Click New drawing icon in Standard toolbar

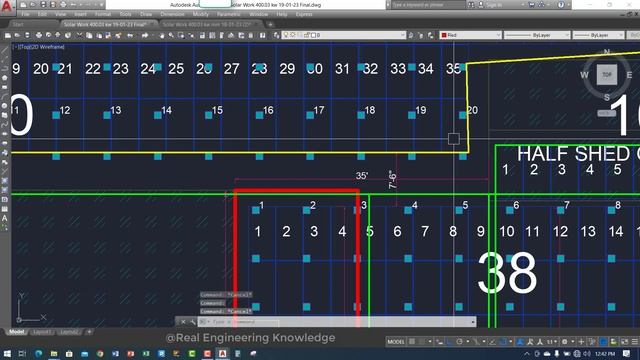coord(7,36)
